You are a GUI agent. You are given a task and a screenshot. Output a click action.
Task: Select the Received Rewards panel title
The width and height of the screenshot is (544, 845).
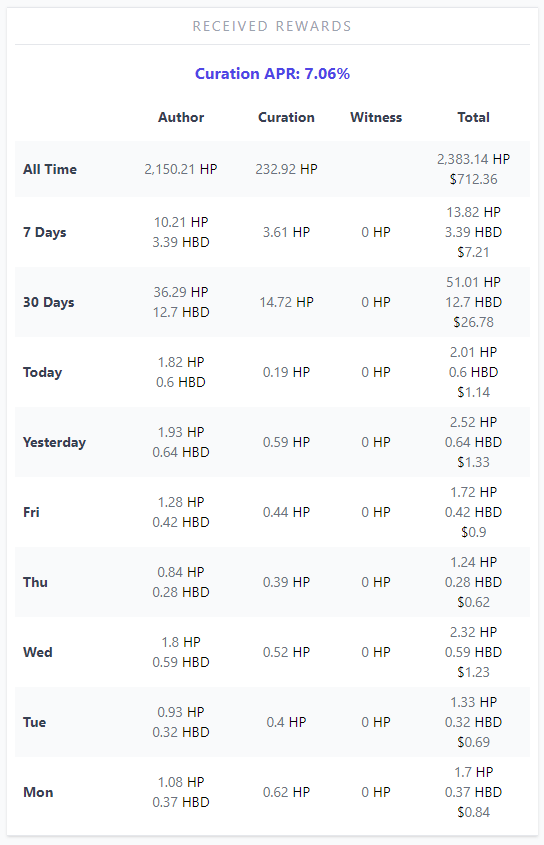272,26
